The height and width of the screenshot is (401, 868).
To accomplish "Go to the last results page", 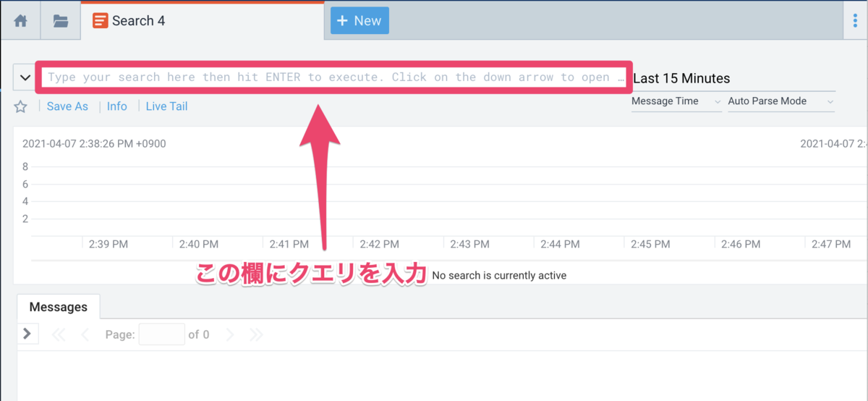I will pyautogui.click(x=256, y=334).
